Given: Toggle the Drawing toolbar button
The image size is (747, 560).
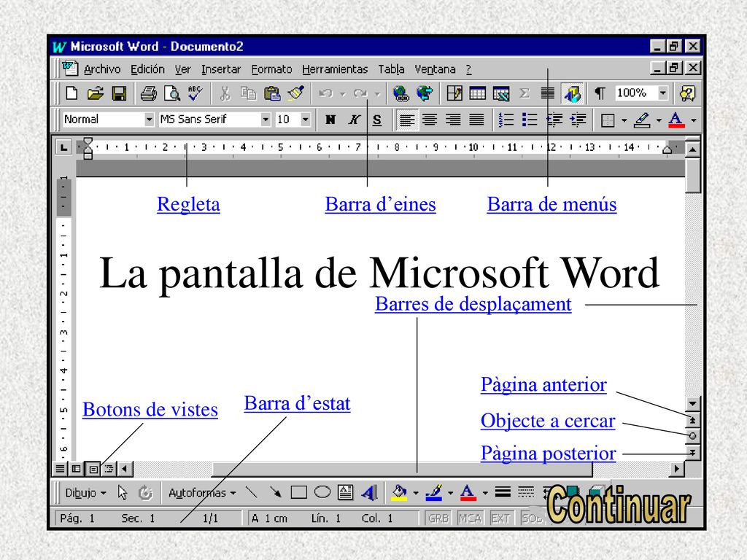Looking at the screenshot, I should point(573,93).
